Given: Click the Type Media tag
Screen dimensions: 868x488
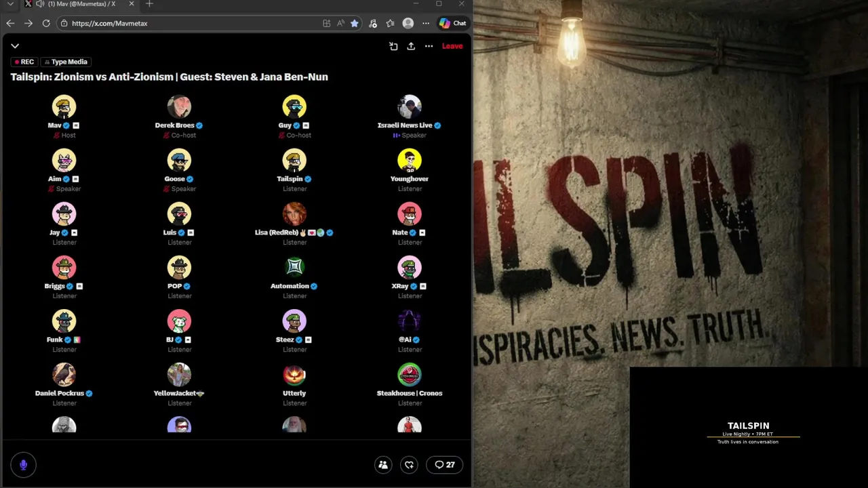Looking at the screenshot, I should point(66,62).
